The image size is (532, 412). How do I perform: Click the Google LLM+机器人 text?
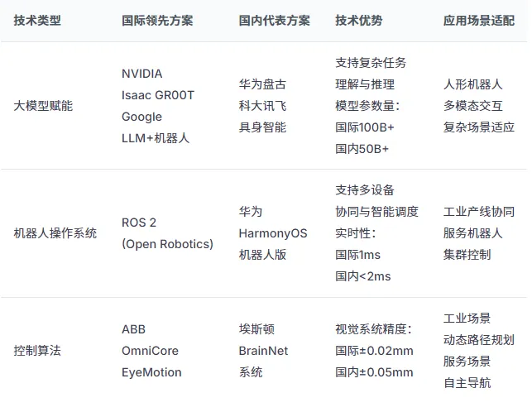[156, 127]
